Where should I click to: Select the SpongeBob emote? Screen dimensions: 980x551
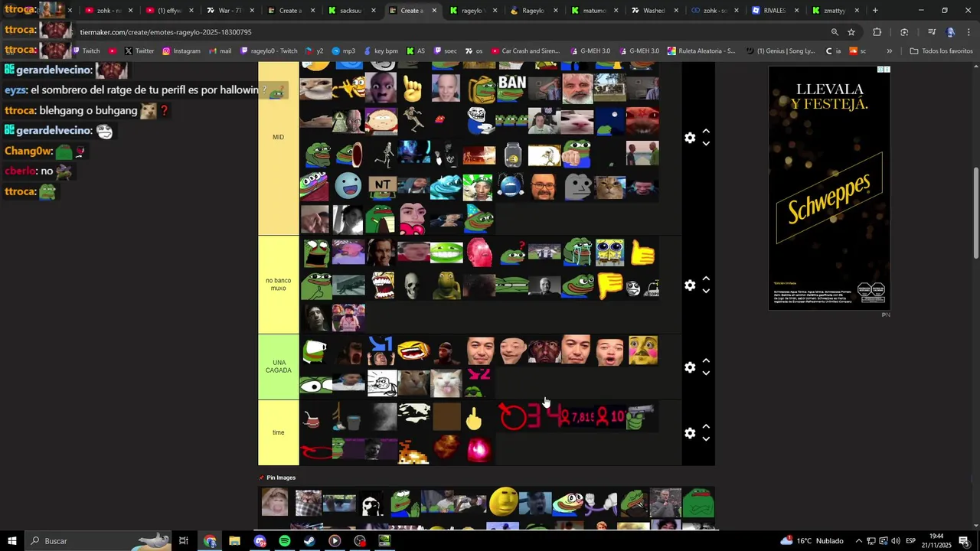coord(610,253)
